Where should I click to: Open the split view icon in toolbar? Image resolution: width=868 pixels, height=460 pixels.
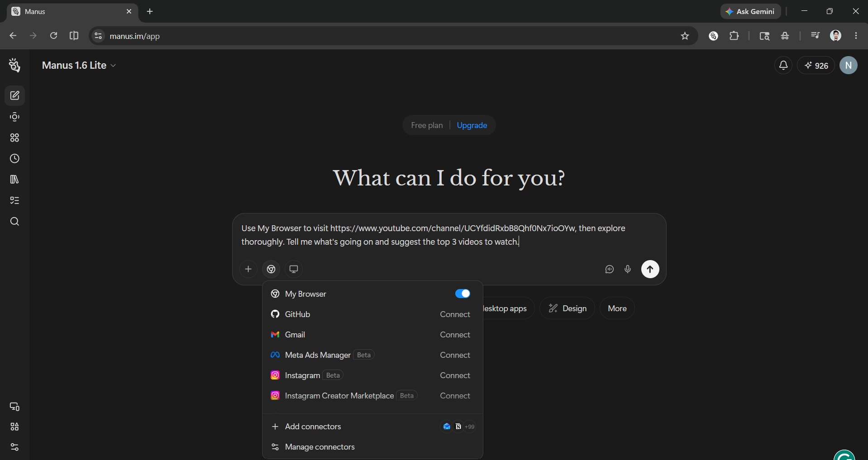(x=74, y=36)
